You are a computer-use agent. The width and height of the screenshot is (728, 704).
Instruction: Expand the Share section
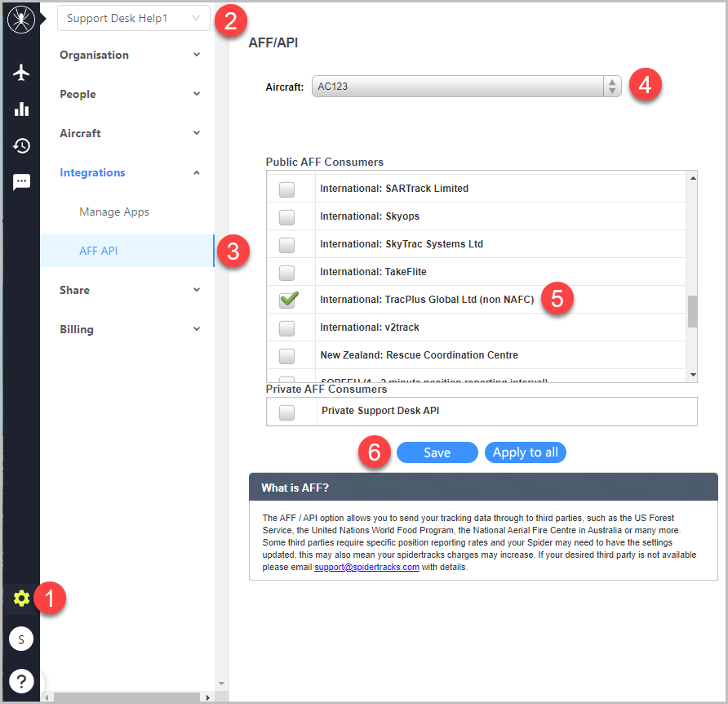(130, 290)
